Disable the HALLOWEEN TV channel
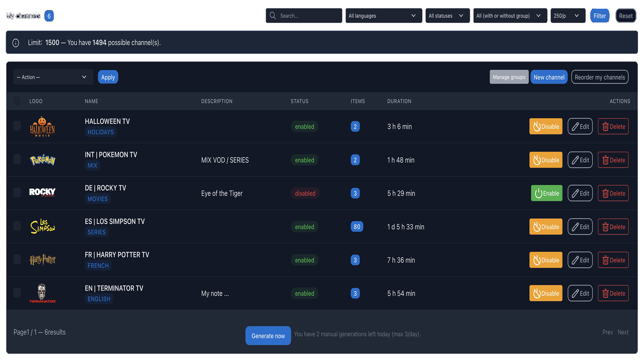Viewport: 644px width, 362px height. tap(546, 127)
